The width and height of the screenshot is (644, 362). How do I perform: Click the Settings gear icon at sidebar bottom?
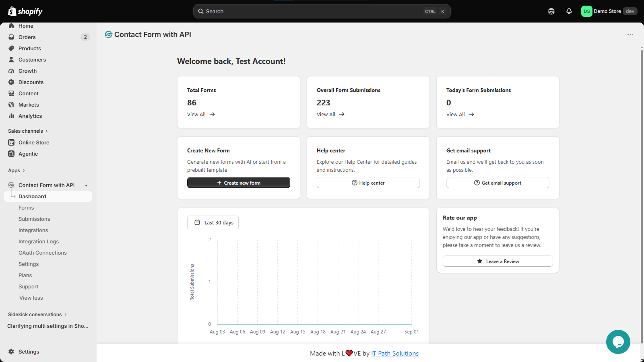coord(11,352)
